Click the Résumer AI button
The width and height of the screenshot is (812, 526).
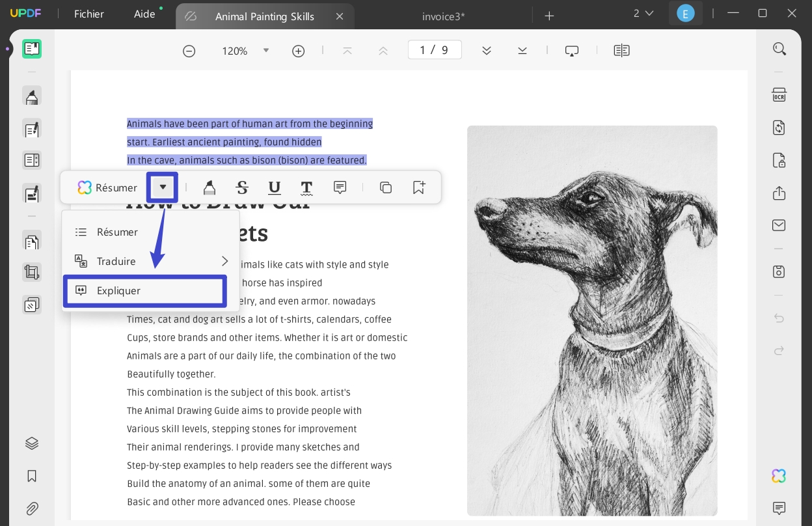click(x=107, y=187)
